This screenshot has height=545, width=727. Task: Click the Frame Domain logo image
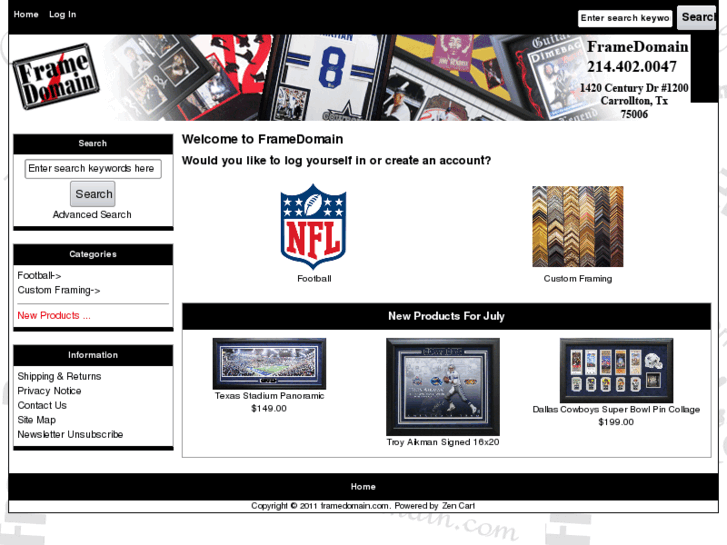click(56, 77)
